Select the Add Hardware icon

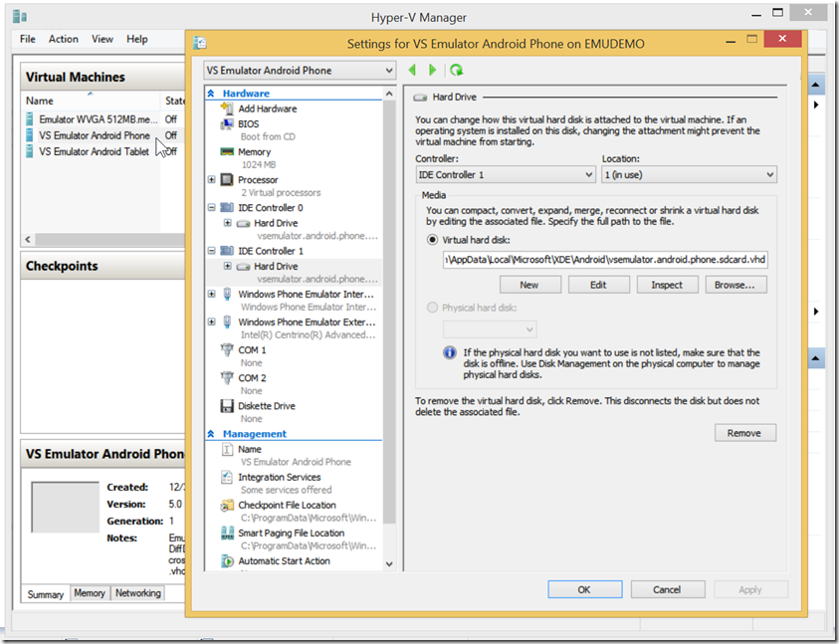(x=227, y=108)
